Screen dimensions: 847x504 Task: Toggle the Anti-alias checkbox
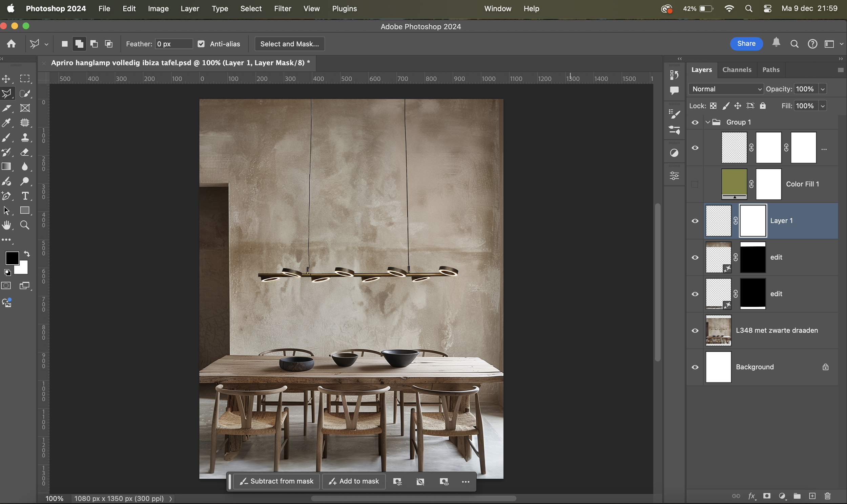[x=201, y=44]
